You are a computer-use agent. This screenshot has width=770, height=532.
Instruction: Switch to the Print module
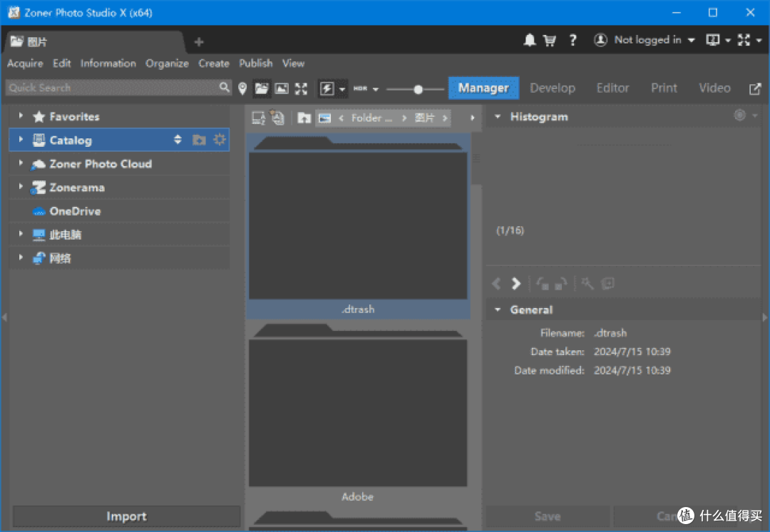click(x=664, y=88)
